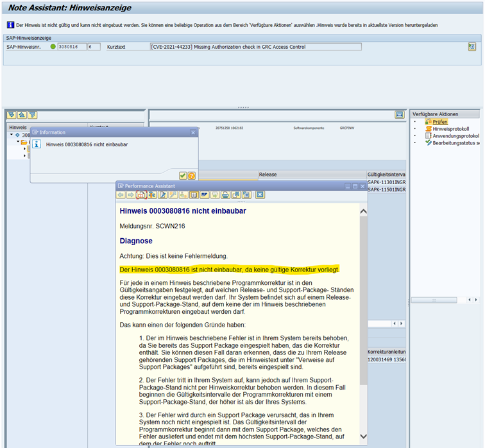Screen dimensions: 485x448
Task: Confirm Information dialog with the green checkmark
Action: [183, 176]
